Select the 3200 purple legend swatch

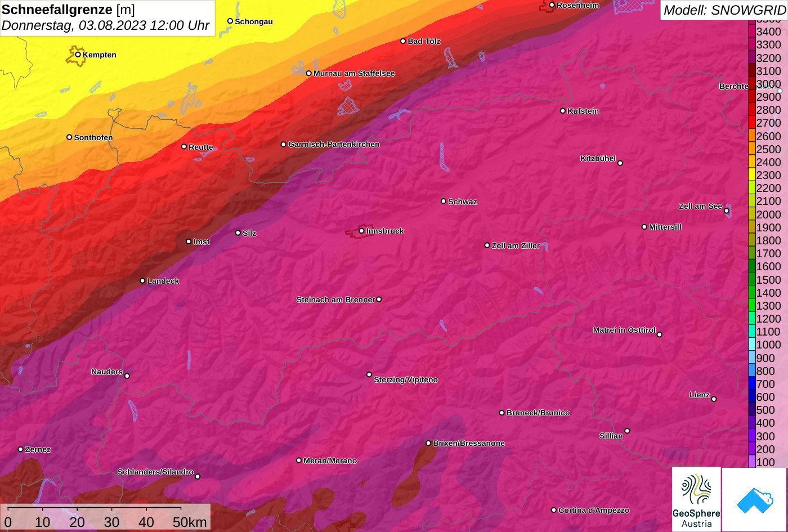click(x=752, y=58)
